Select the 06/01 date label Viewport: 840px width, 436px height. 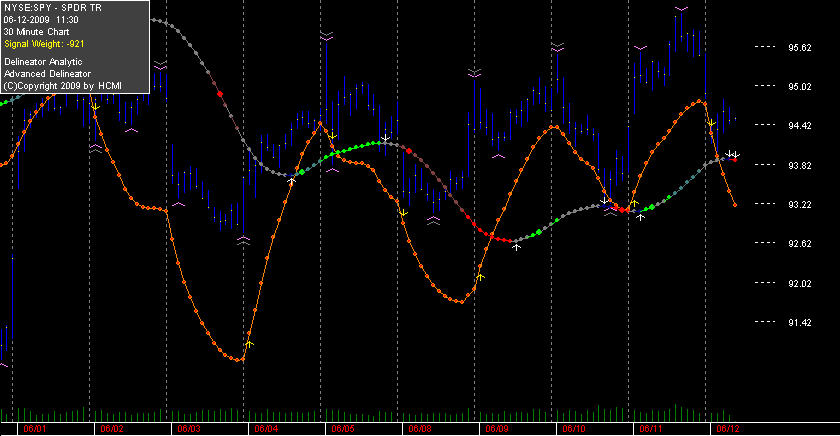(35, 429)
